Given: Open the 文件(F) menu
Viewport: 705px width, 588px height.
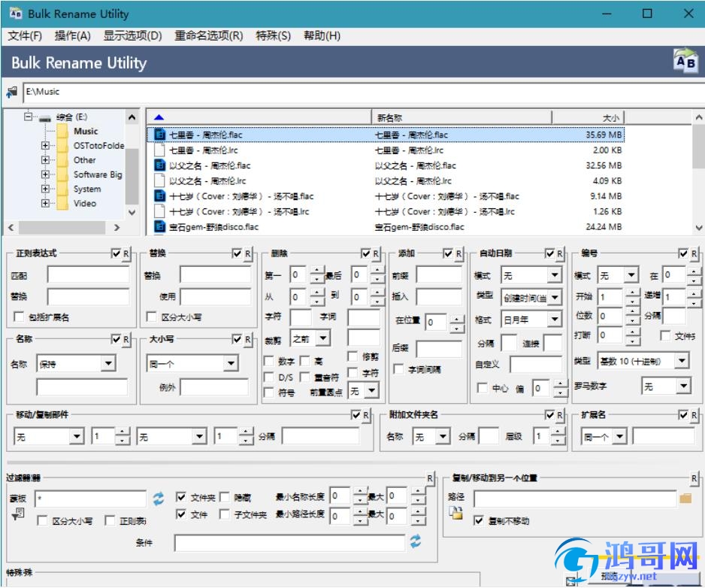Looking at the screenshot, I should click(25, 35).
